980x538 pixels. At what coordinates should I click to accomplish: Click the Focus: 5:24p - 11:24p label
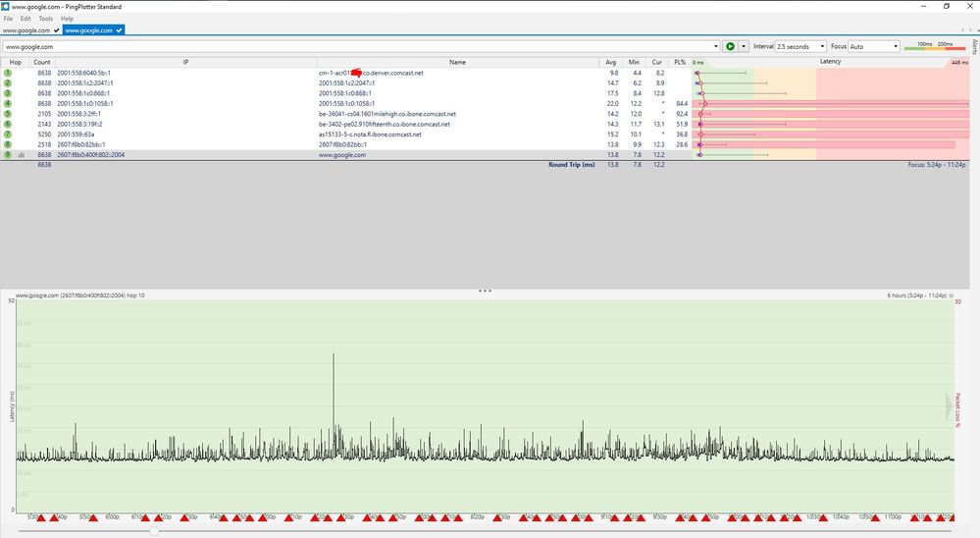(x=936, y=165)
